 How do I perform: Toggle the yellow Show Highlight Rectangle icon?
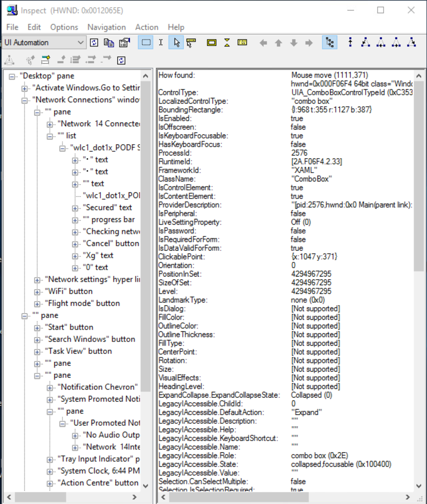tap(212, 43)
